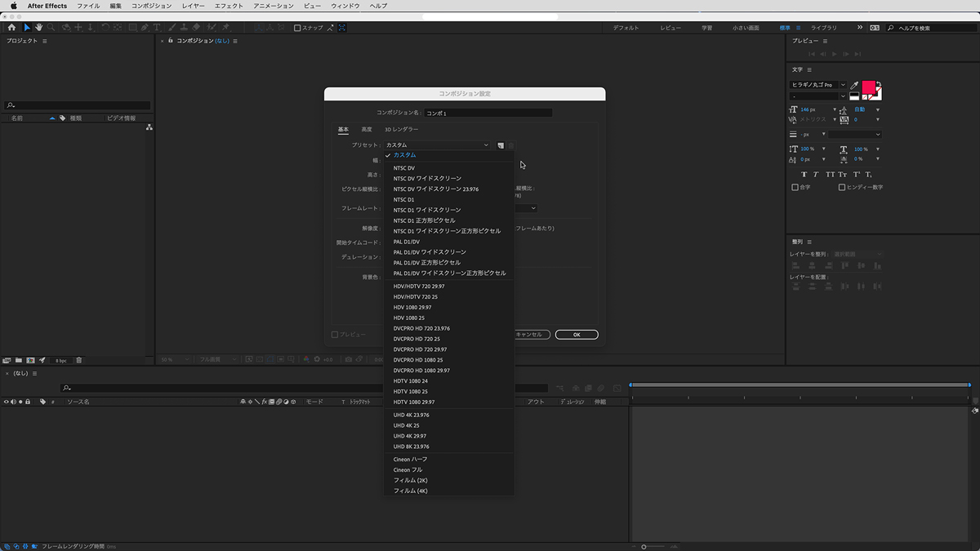The width and height of the screenshot is (980, 551).
Task: Toggle the ヒンディー数字 checkbox
Action: coord(842,188)
